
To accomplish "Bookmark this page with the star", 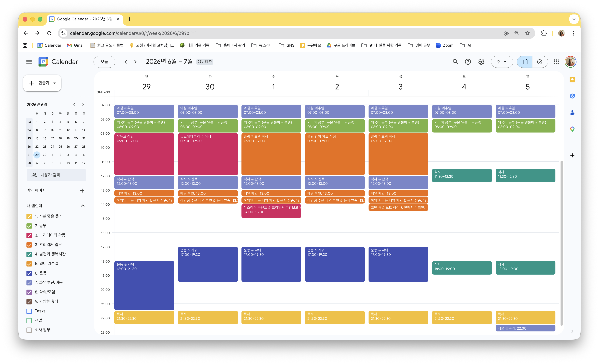I will [527, 33].
